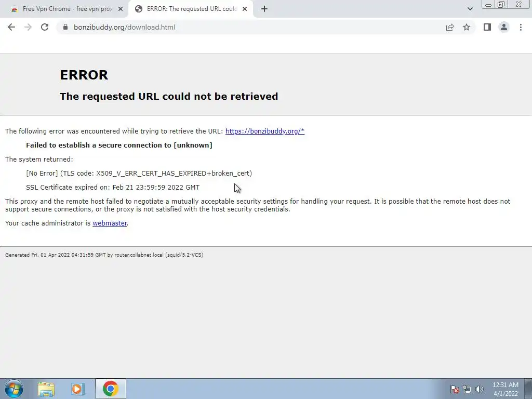This screenshot has width=532, height=399.
Task: Click the ERROR heading
Action: [x=84, y=75]
